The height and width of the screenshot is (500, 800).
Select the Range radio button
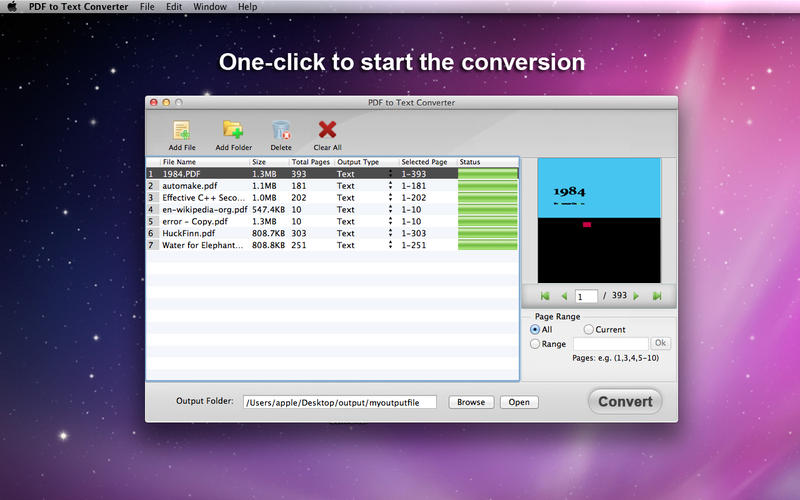pos(535,344)
